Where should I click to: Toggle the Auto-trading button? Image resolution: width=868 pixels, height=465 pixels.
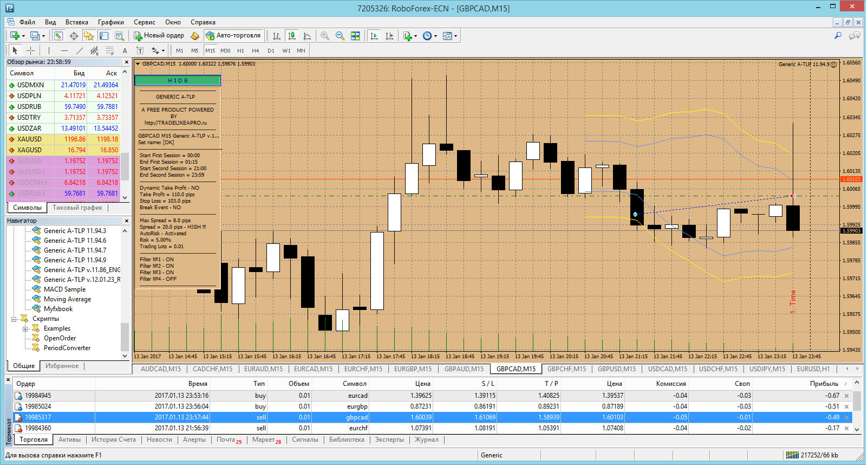[233, 36]
